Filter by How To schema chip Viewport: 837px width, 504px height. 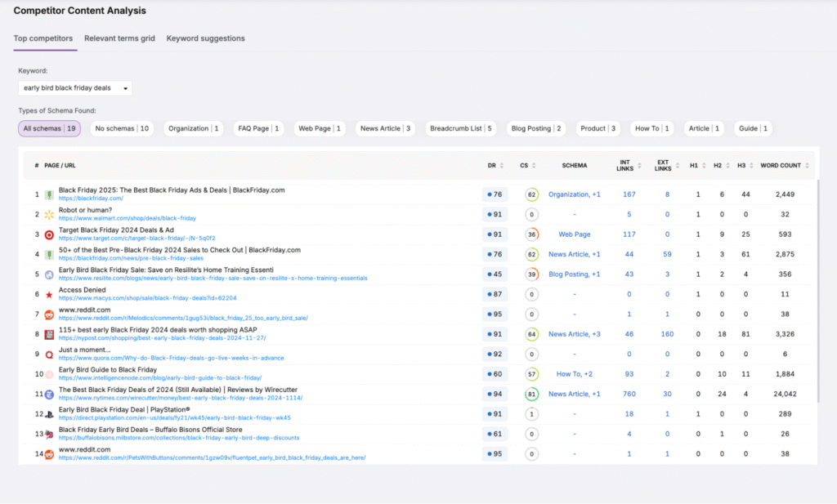[651, 128]
